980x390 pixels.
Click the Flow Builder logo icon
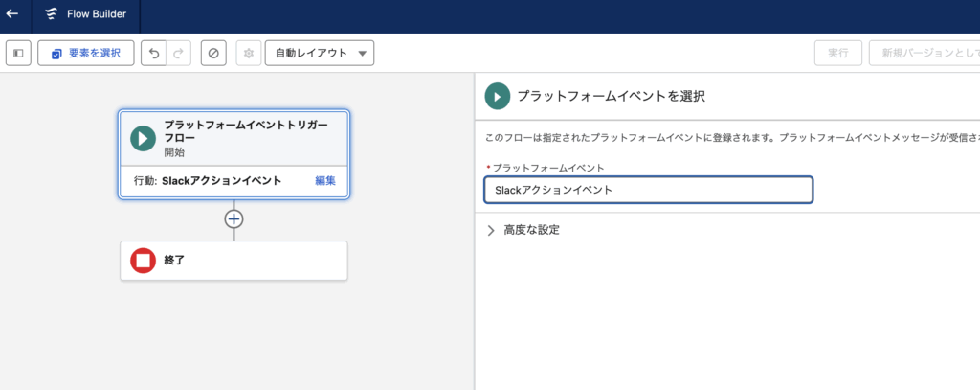(51, 14)
